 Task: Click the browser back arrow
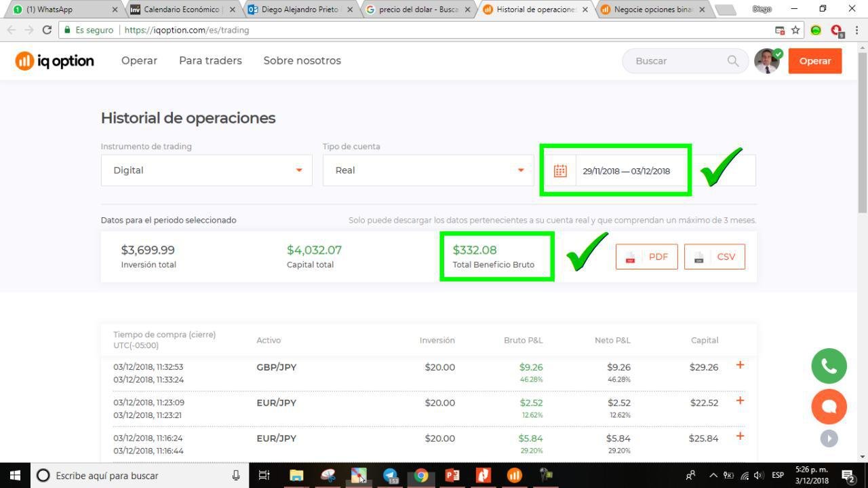[12, 30]
